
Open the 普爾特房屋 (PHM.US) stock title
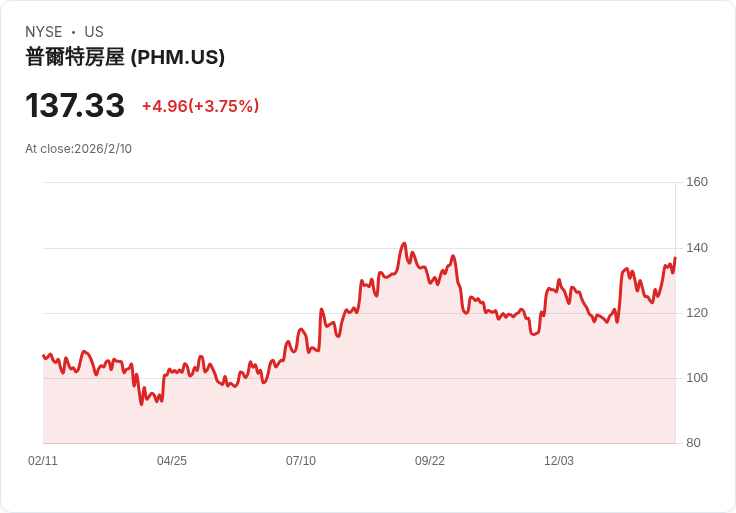pyautogui.click(x=125, y=58)
